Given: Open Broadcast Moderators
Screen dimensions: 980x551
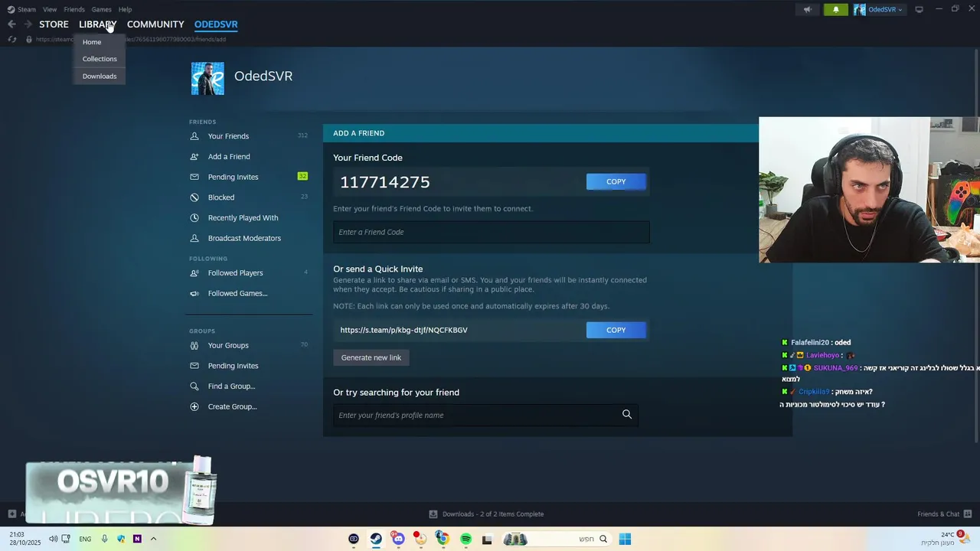Looking at the screenshot, I should tap(244, 238).
